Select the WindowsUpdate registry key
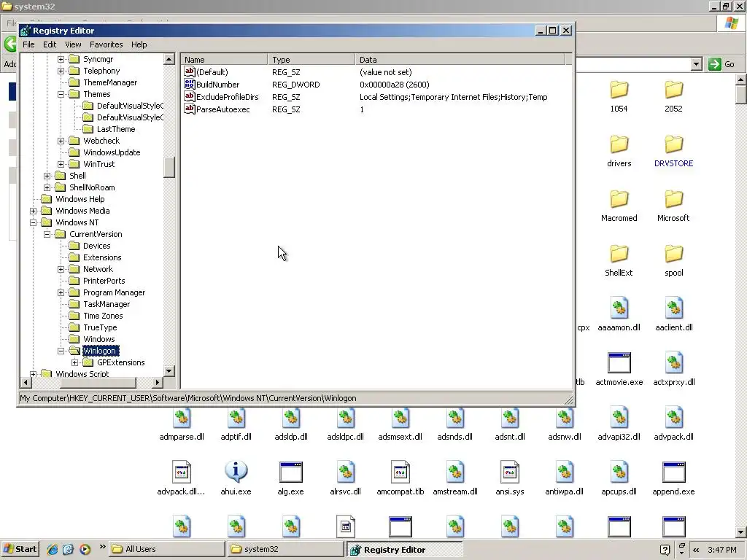 pyautogui.click(x=112, y=152)
